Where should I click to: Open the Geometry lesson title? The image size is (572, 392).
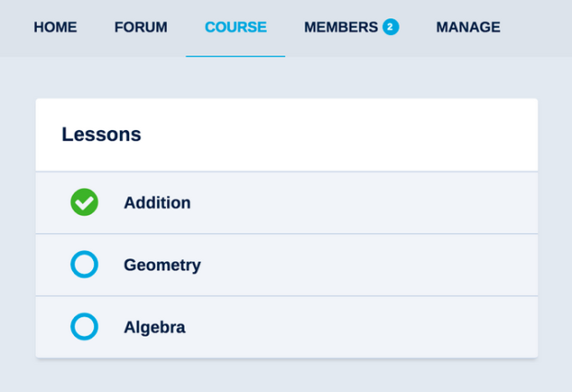click(162, 266)
